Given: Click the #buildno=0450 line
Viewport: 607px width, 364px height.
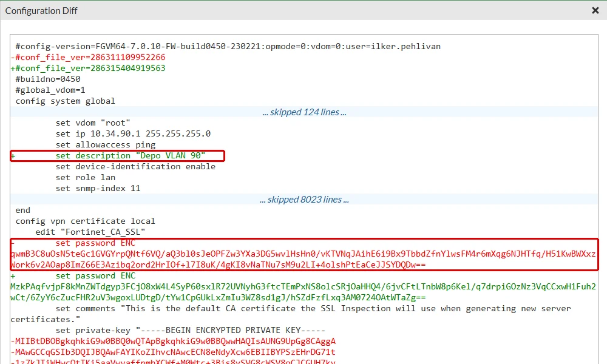Looking at the screenshot, I should 47,79.
